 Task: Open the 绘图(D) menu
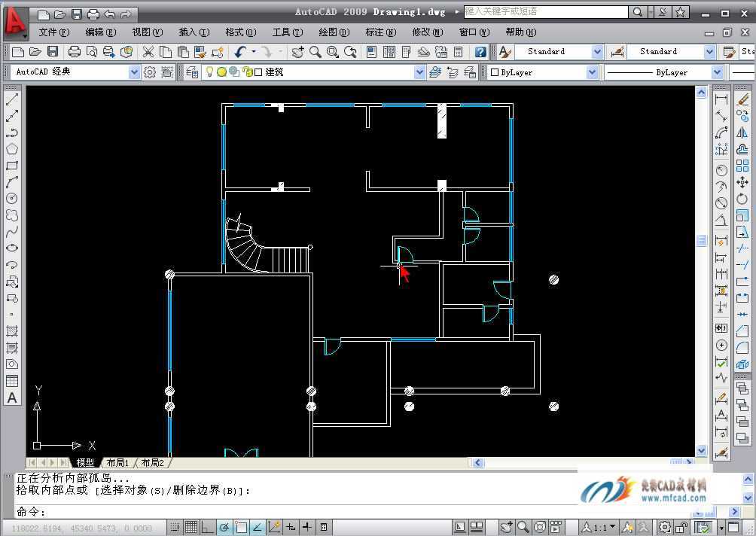(334, 32)
